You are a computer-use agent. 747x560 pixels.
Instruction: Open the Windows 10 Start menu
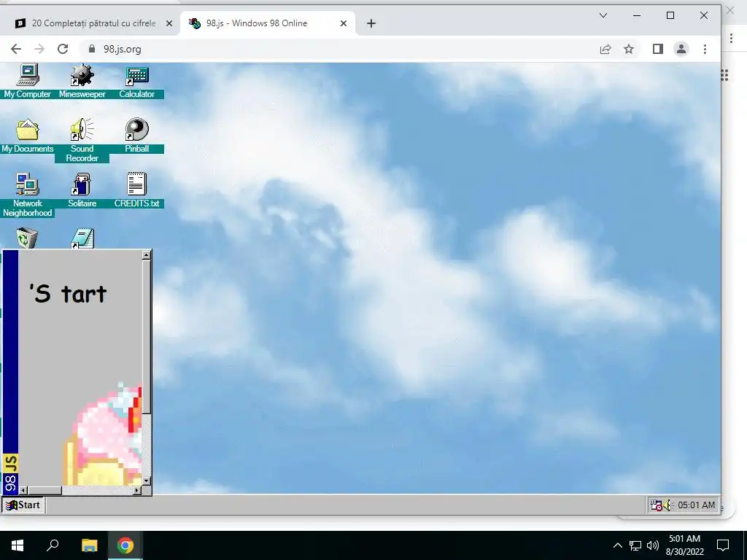(18, 545)
